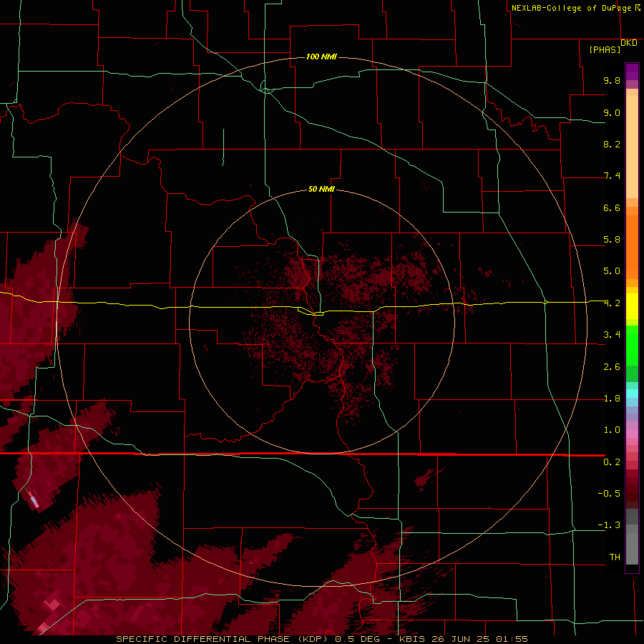Pick the pink segment of the color bar
Image resolution: width=644 pixels, height=644 pixels.
[632, 434]
